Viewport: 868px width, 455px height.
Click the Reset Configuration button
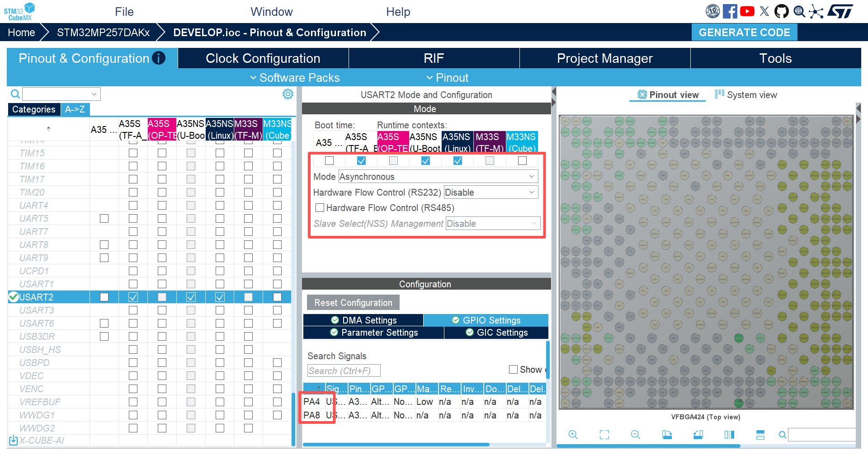pos(353,303)
